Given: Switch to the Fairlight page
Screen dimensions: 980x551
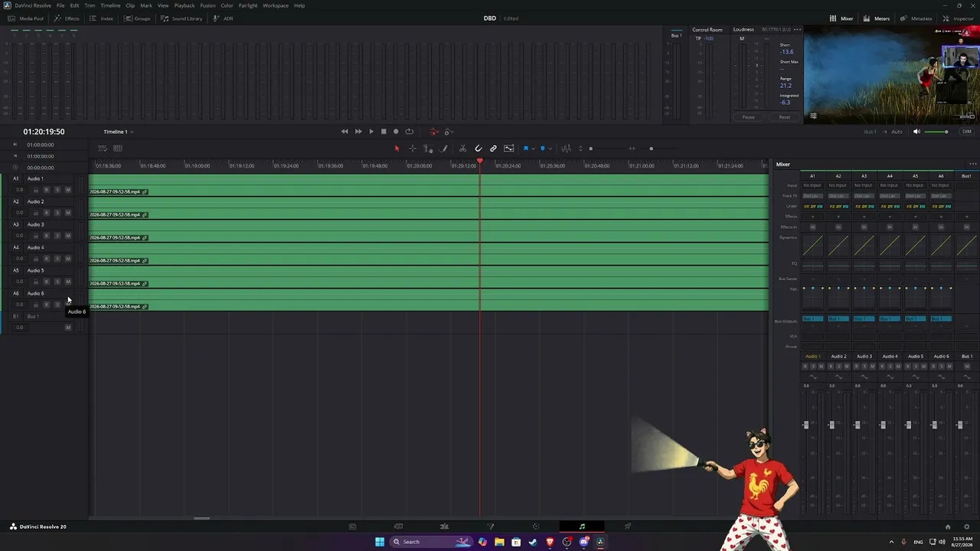Looking at the screenshot, I should point(582,527).
